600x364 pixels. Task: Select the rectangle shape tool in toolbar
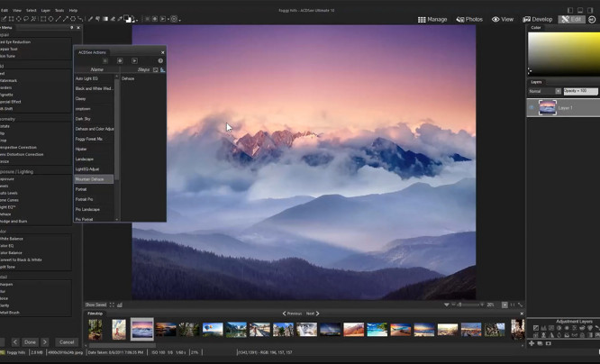[x=43, y=19]
